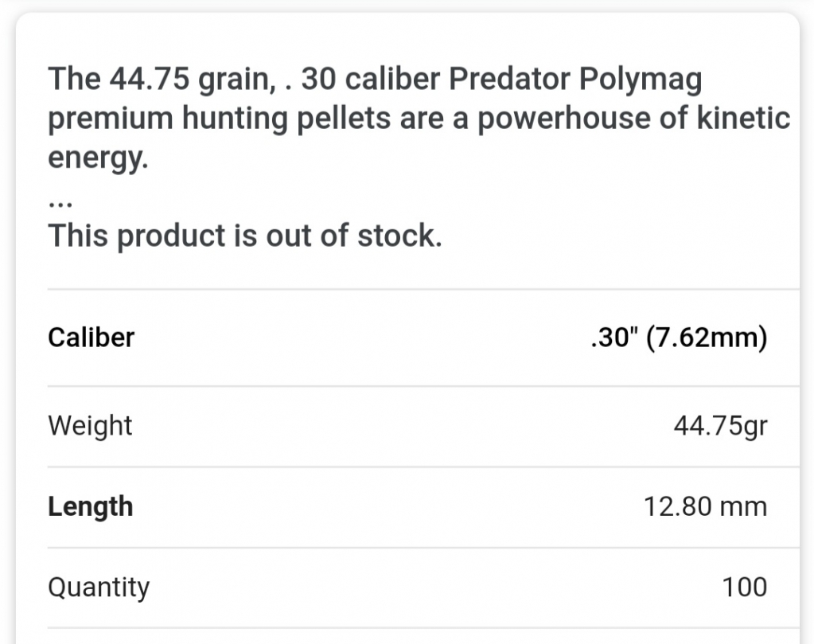Select the 44.75gr weight value
The height and width of the screenshot is (644, 814).
click(721, 427)
